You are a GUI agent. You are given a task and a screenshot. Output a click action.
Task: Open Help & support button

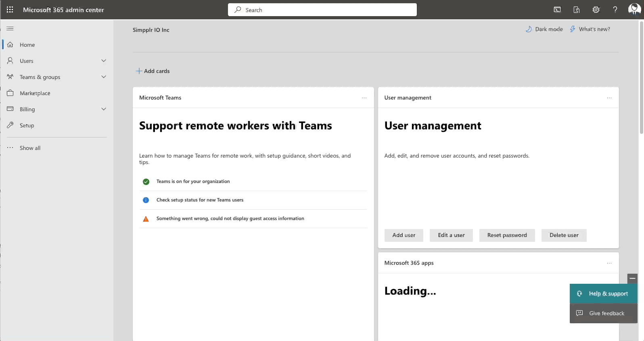point(604,293)
